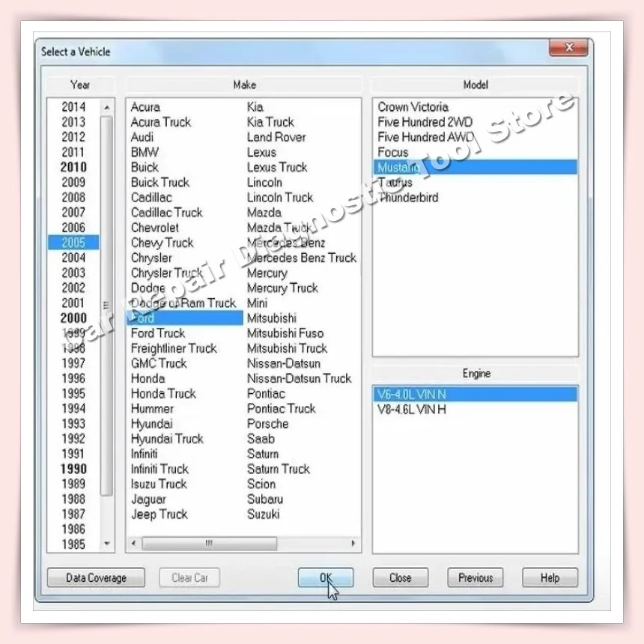This screenshot has width=644, height=644.
Task: Click Make list scroll right arrow
Action: point(353,543)
